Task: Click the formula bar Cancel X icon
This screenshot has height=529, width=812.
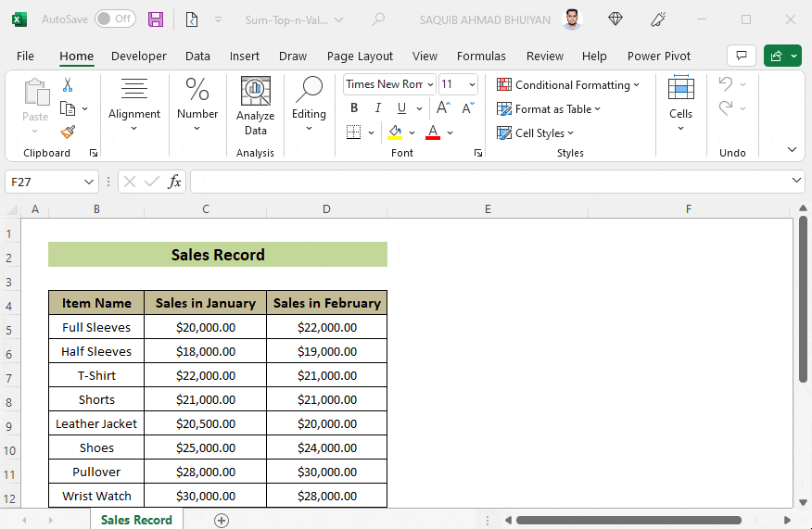Action: [x=130, y=182]
